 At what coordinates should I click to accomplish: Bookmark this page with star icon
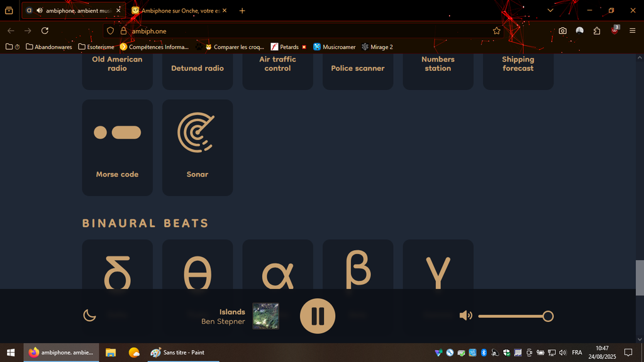point(497,31)
